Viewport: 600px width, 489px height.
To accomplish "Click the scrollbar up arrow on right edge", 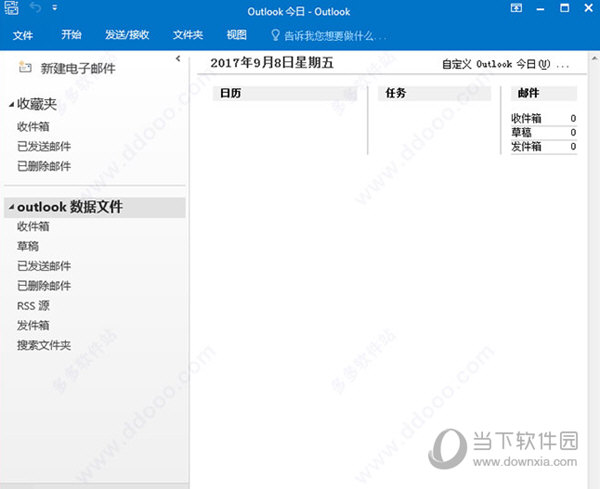I will [x=595, y=59].
